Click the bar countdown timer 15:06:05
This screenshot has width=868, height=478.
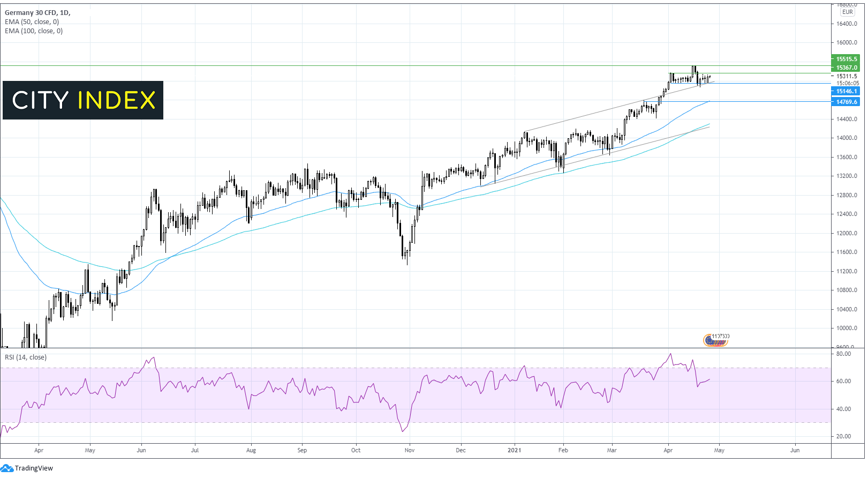[x=848, y=83]
